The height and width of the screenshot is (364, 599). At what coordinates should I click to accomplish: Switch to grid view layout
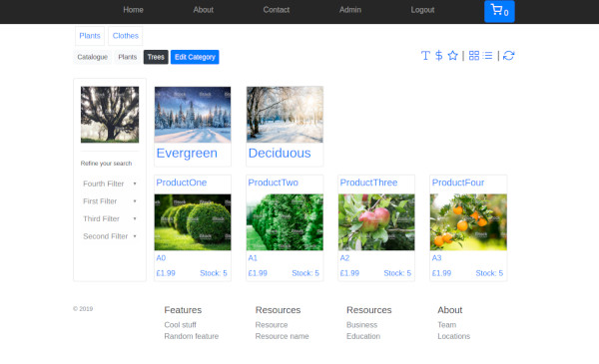tap(474, 56)
